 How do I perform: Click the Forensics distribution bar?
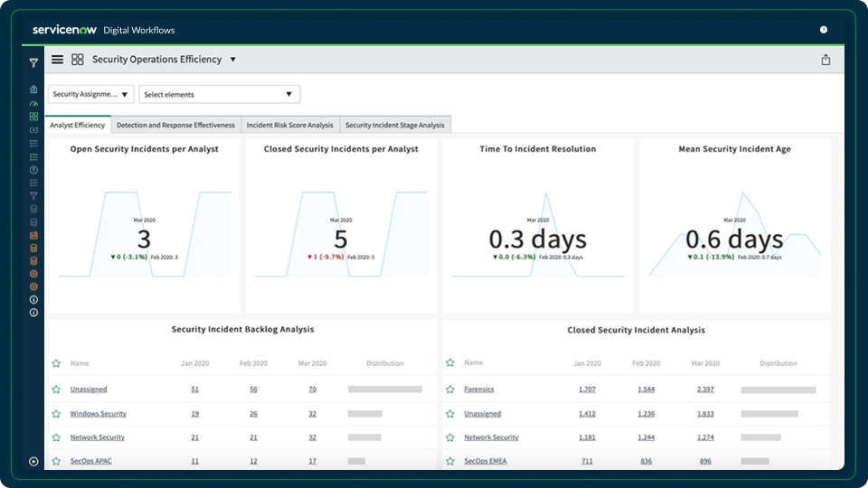tap(778, 390)
